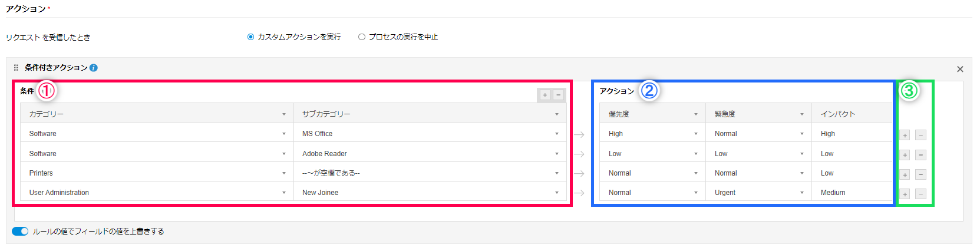The height and width of the screenshot is (251, 980).
Task: Grab the drag handle beside 条件付きアクション
Action: (16, 68)
